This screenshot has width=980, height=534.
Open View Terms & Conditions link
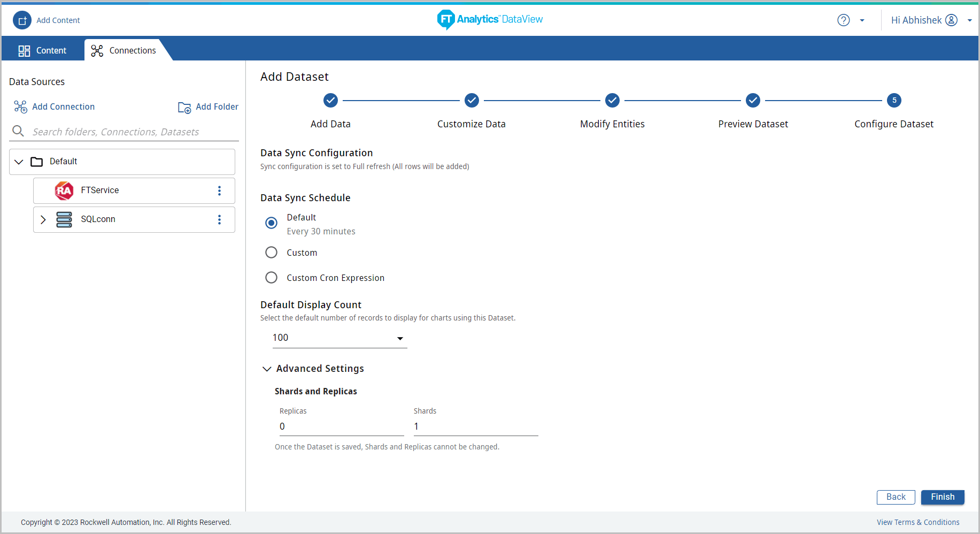click(x=917, y=522)
